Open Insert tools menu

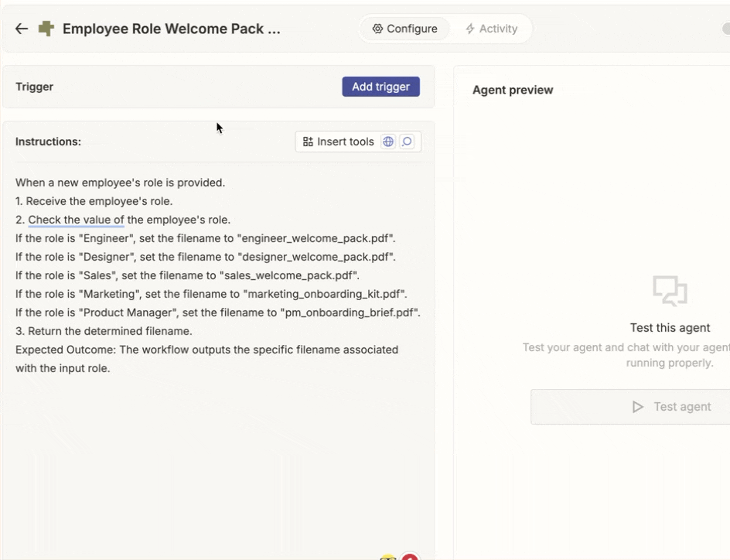click(358, 142)
